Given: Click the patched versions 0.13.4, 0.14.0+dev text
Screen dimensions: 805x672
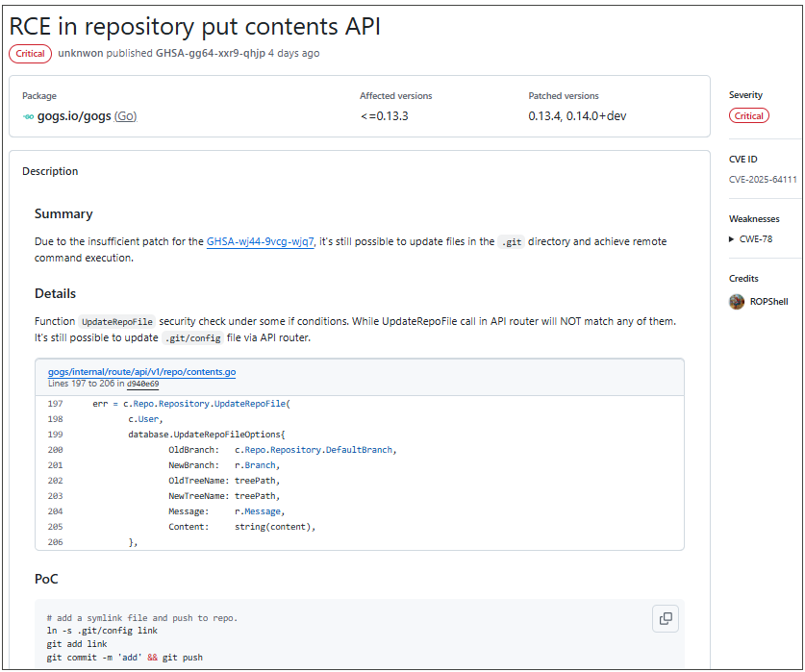Looking at the screenshot, I should coord(577,116).
